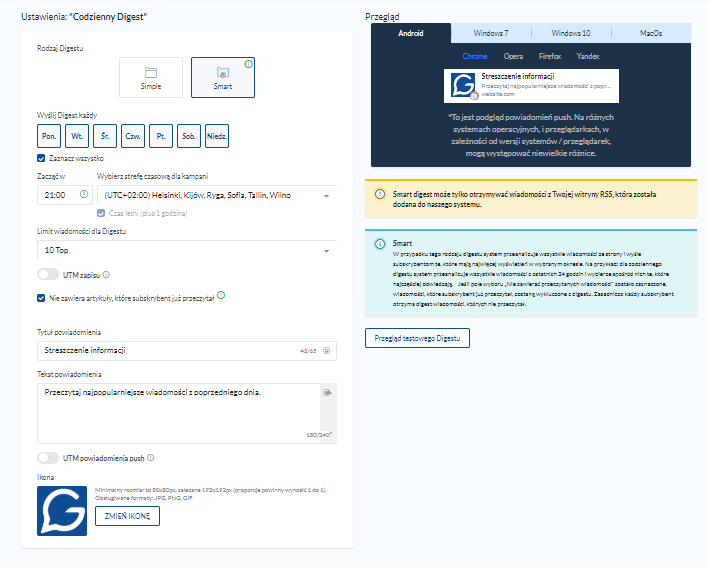The image size is (709, 568).
Task: Click info icon in Smart description box
Action: tap(380, 244)
